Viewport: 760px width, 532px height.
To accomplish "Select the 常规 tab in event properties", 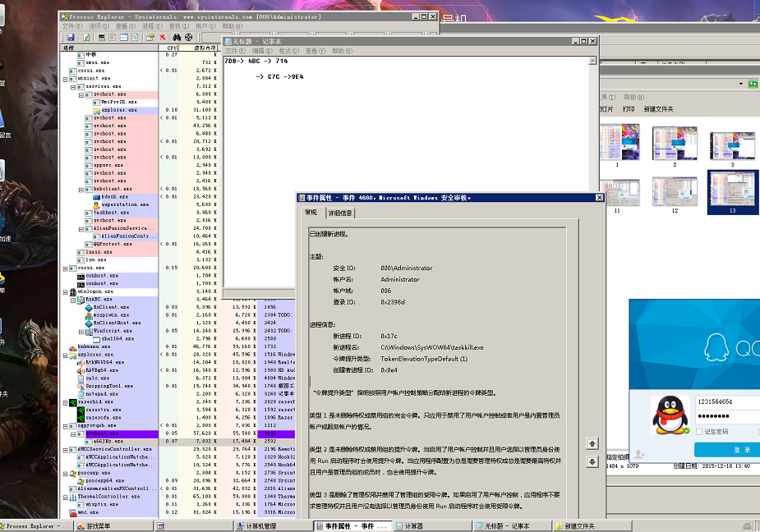I will (x=311, y=212).
